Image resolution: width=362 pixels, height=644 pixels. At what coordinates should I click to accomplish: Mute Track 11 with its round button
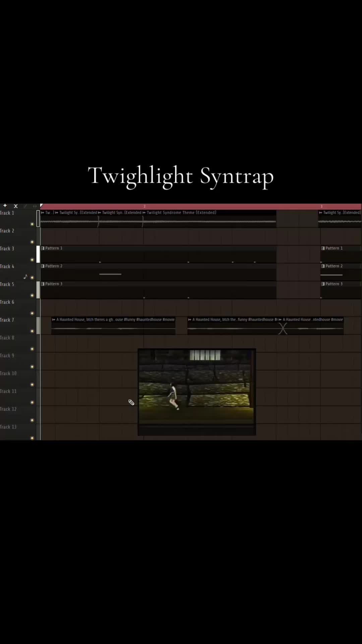[32, 402]
